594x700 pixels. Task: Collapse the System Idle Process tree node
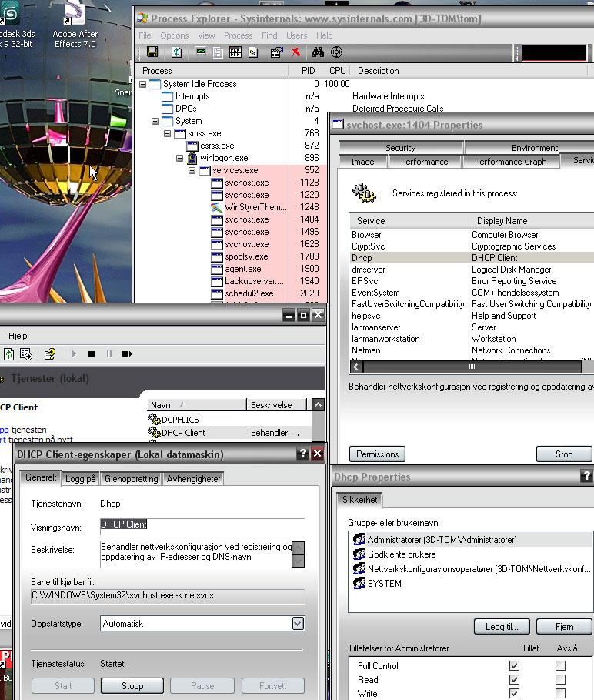click(x=142, y=84)
